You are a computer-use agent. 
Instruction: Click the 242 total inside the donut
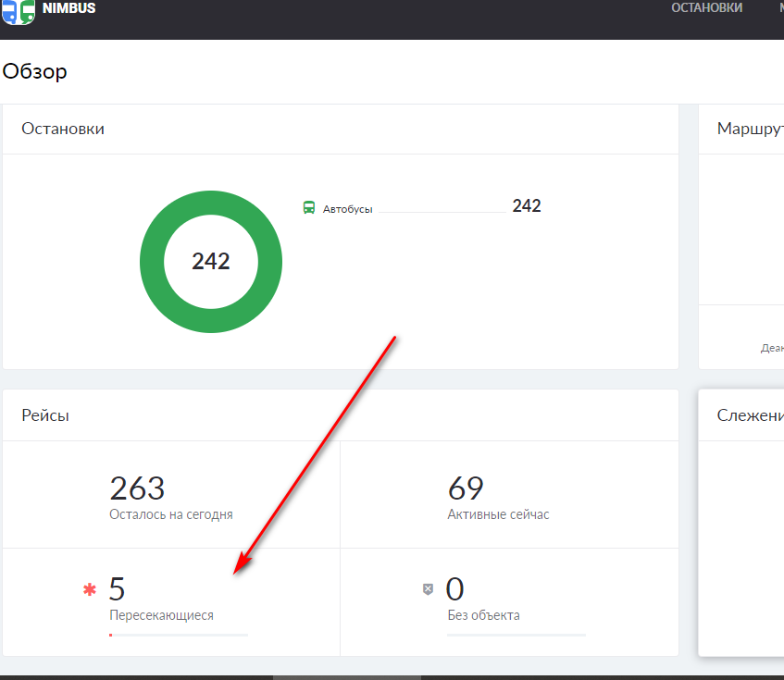click(x=211, y=262)
